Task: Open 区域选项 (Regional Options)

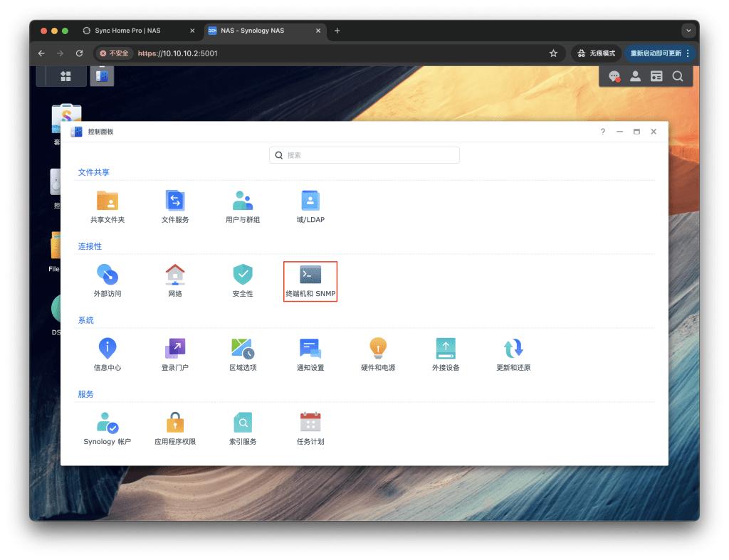Action: [243, 354]
